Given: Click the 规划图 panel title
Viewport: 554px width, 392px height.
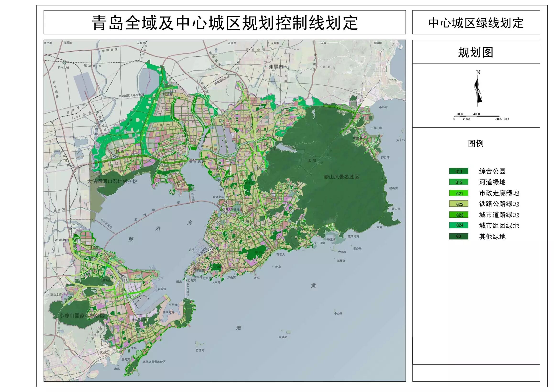Looking at the screenshot, I should pyautogui.click(x=476, y=52).
